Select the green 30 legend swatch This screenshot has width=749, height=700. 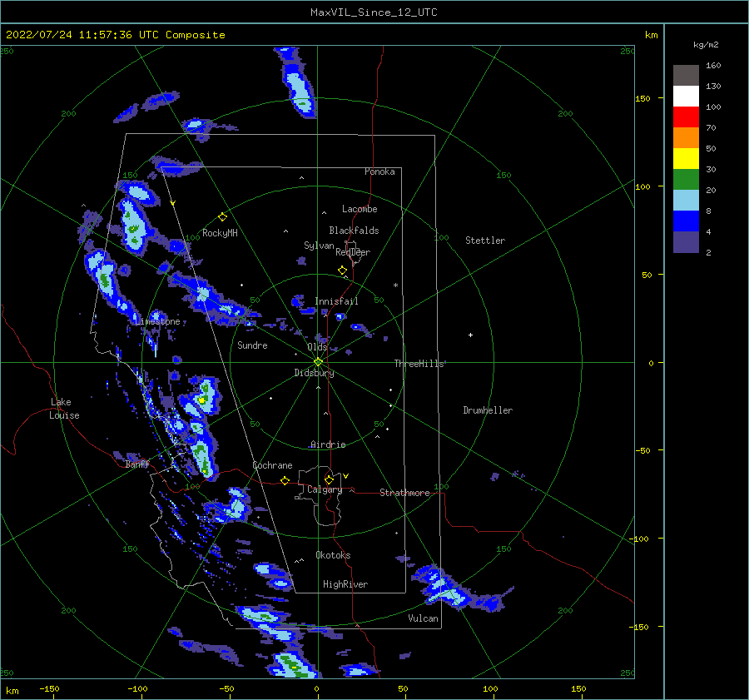pos(686,179)
